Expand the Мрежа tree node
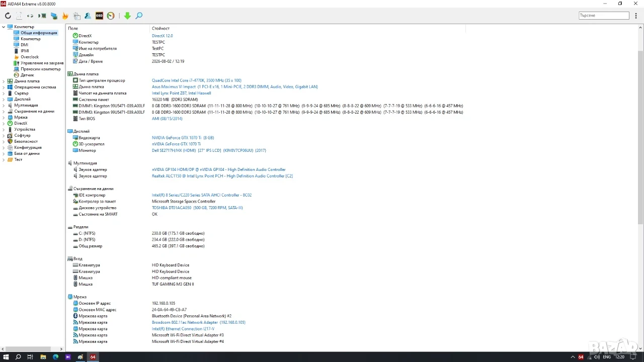This screenshot has height=362, width=644. (x=4, y=117)
